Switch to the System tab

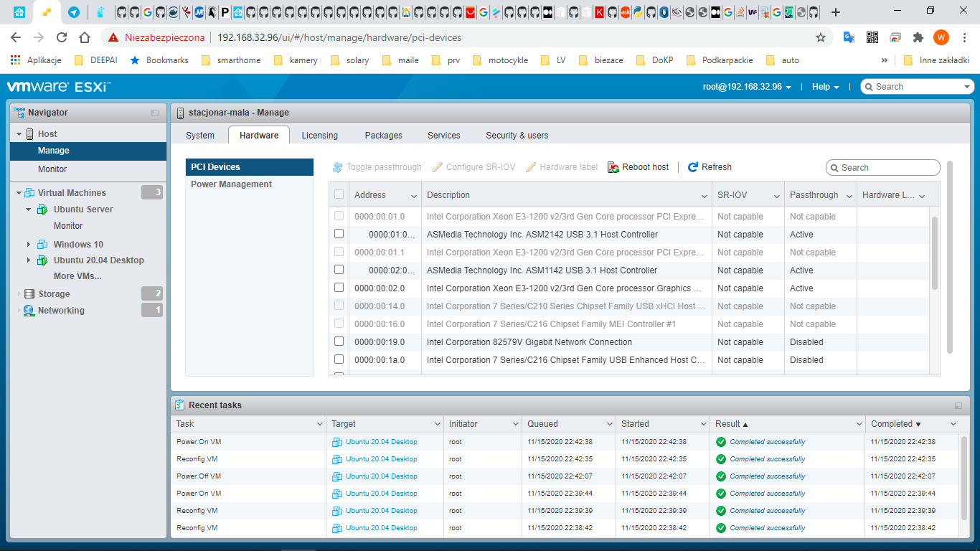(200, 135)
